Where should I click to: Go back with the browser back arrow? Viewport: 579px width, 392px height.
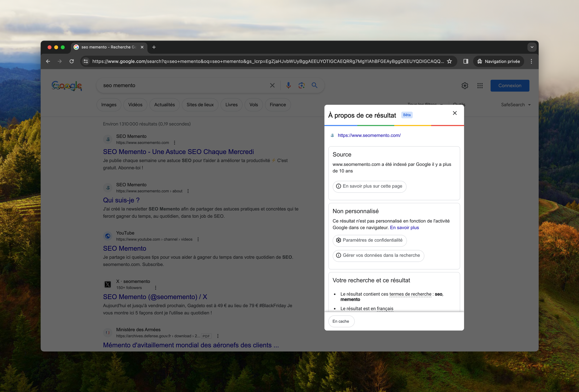click(x=48, y=61)
